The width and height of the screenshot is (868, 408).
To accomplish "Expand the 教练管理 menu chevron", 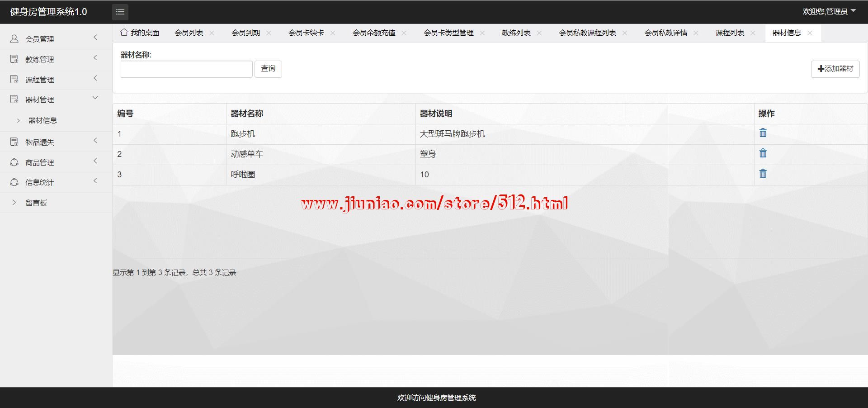I will (95, 58).
